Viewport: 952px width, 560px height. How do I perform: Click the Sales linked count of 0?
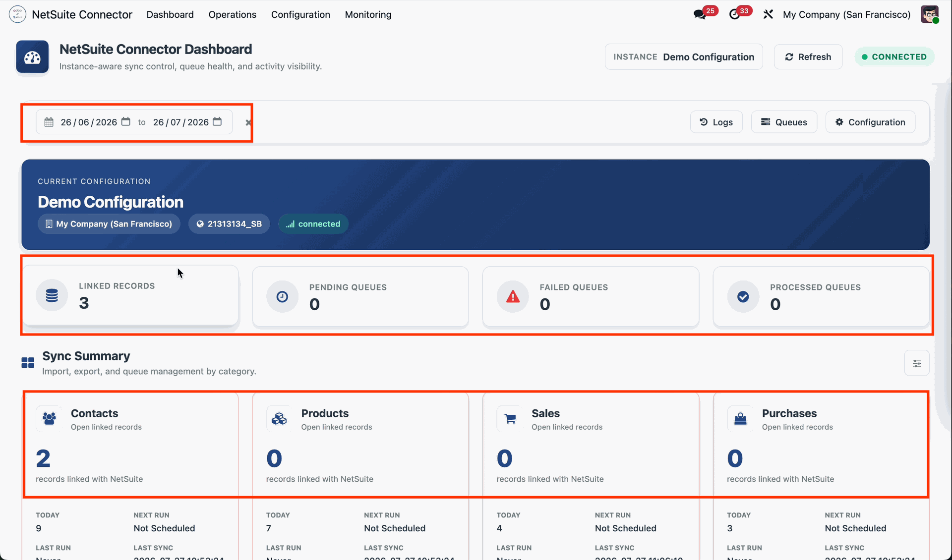point(505,458)
